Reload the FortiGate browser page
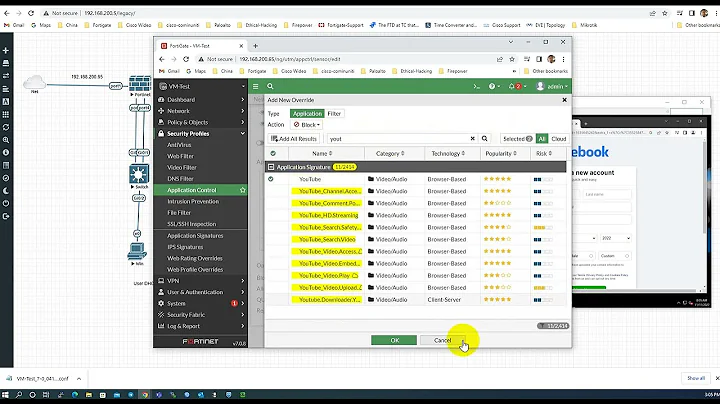Viewport: 720px width, 404px height. tap(186, 59)
